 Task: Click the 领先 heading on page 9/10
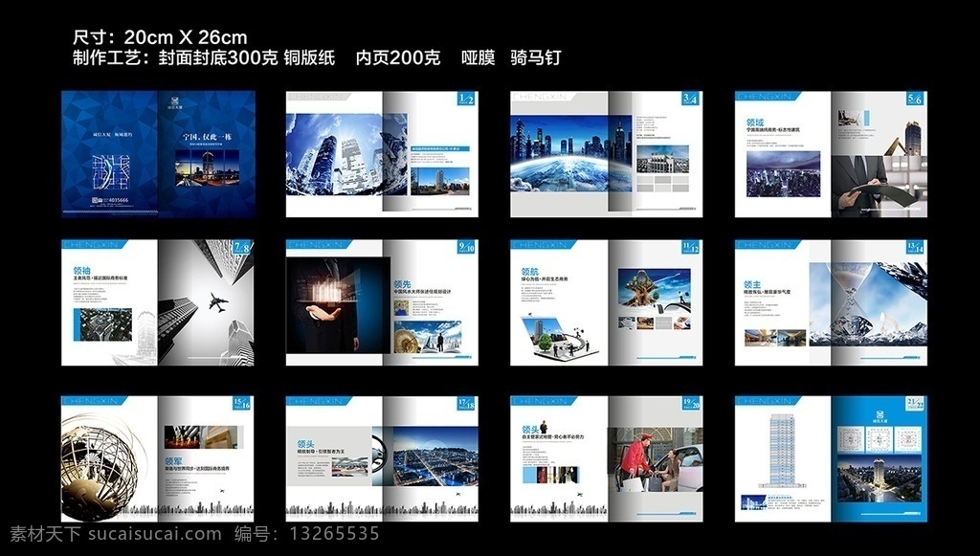coord(403,284)
